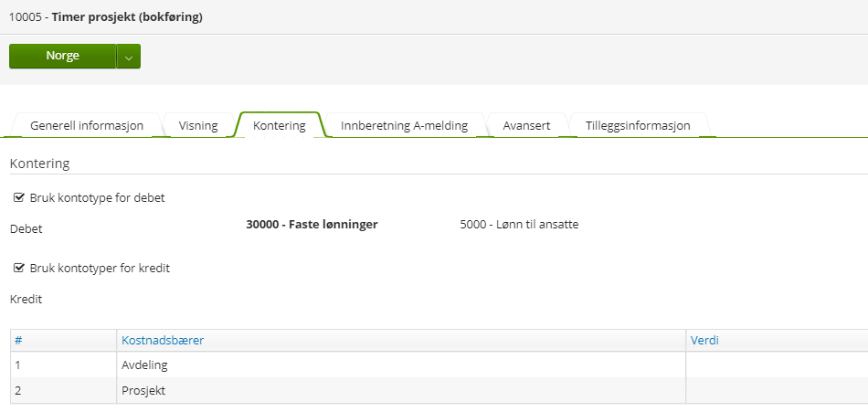Open the Avansert tab
This screenshot has width=868, height=412.
[x=526, y=126]
